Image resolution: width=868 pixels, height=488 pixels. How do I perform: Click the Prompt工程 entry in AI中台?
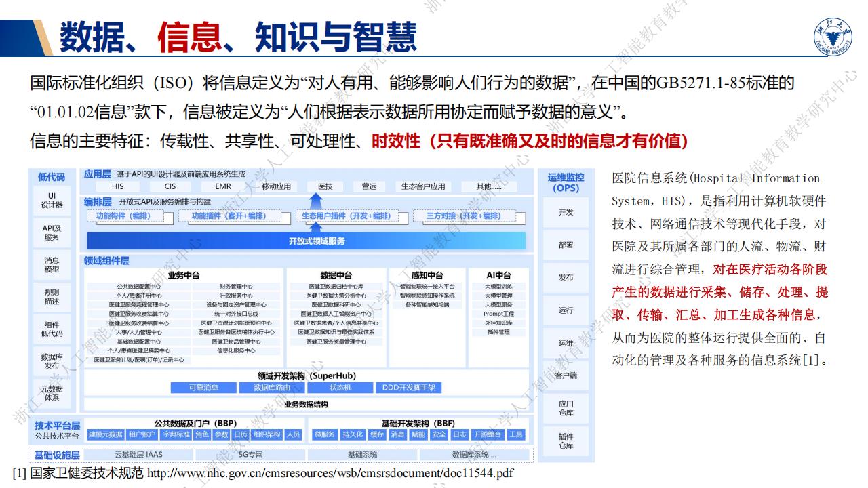pos(498,314)
